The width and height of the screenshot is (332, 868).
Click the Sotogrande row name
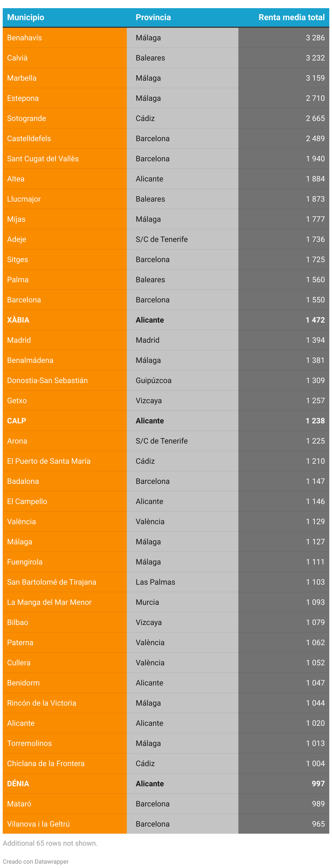point(27,118)
